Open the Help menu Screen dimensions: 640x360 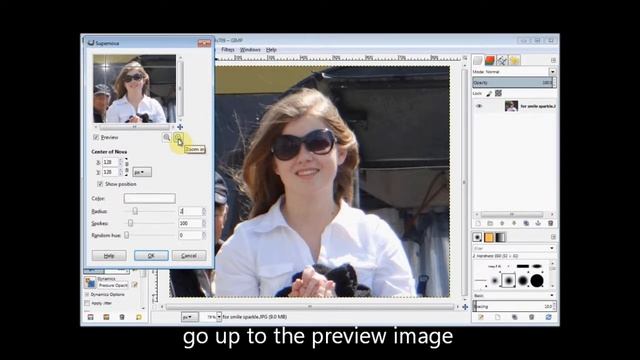click(271, 50)
